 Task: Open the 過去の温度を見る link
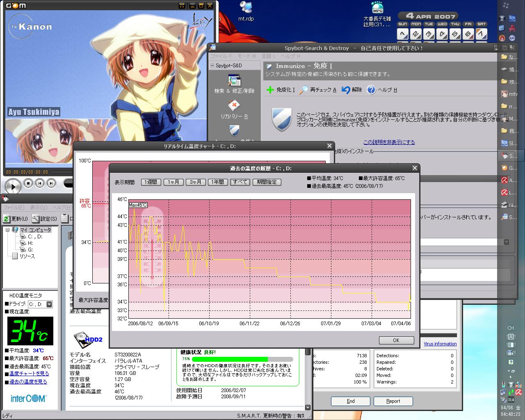[x=28, y=382]
